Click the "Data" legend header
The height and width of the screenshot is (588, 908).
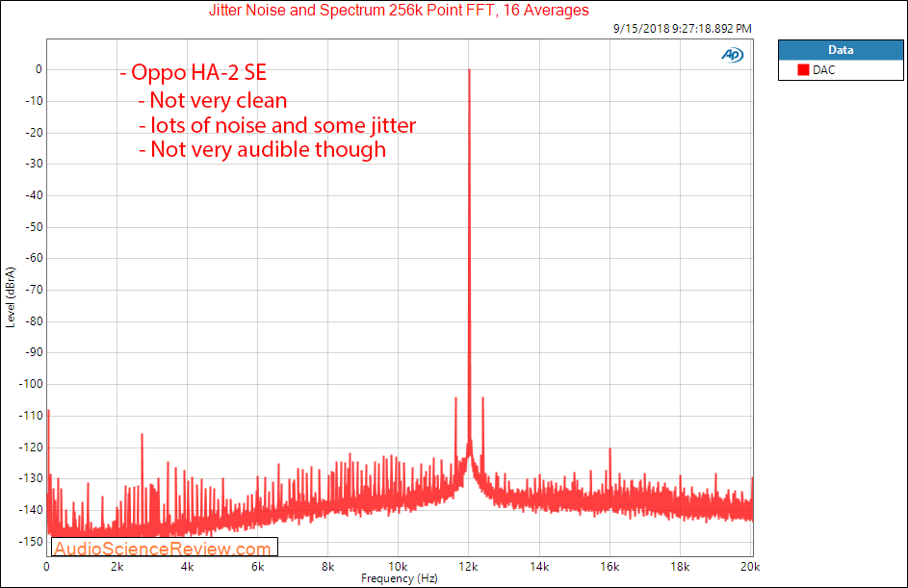point(841,50)
